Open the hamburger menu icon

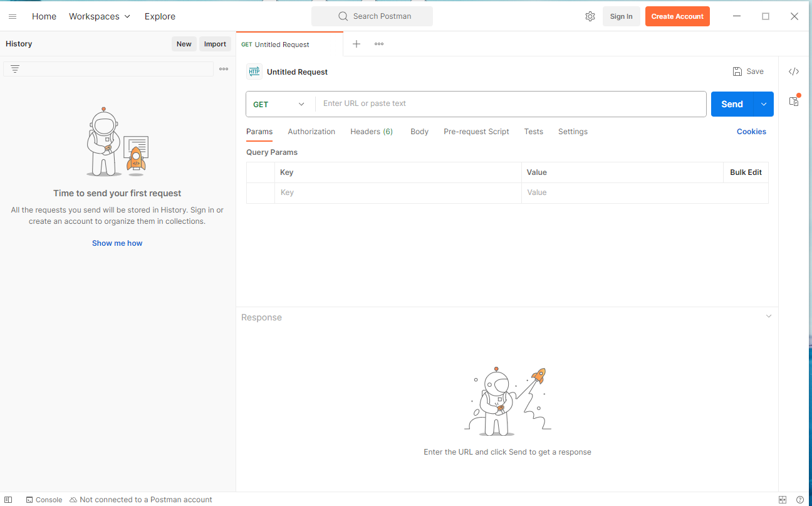(13, 16)
